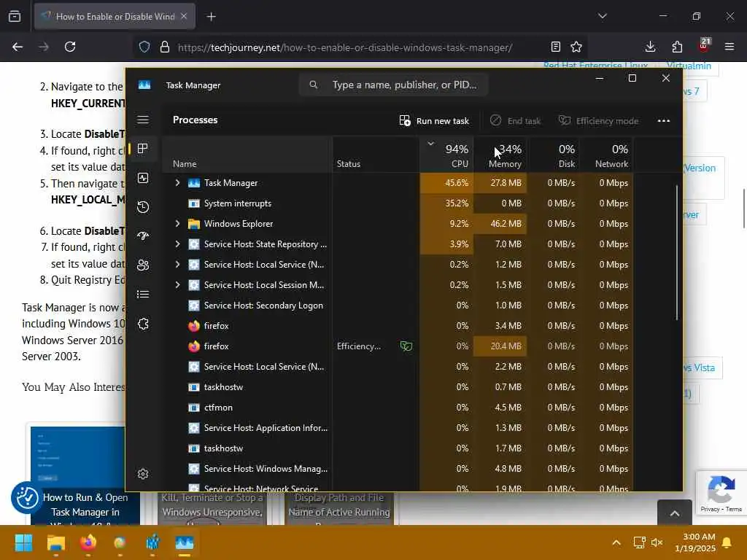Open Firefox downloads icon
The height and width of the screenshot is (560, 747).
(x=650, y=47)
